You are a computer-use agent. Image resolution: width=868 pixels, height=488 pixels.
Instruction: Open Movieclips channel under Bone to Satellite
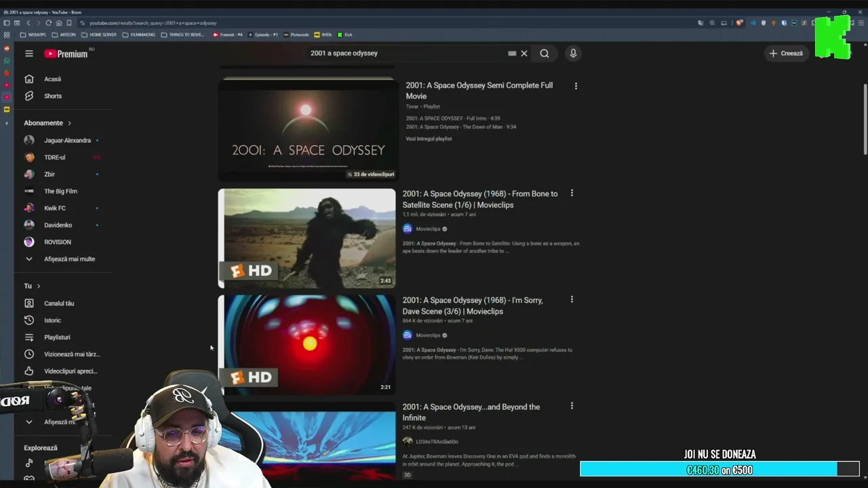427,229
